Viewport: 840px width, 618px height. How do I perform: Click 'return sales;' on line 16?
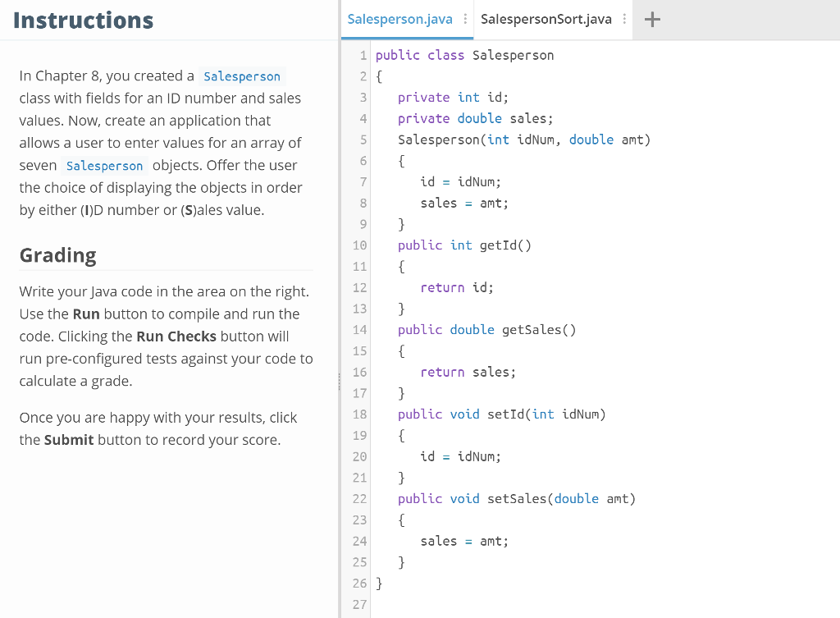coord(468,372)
